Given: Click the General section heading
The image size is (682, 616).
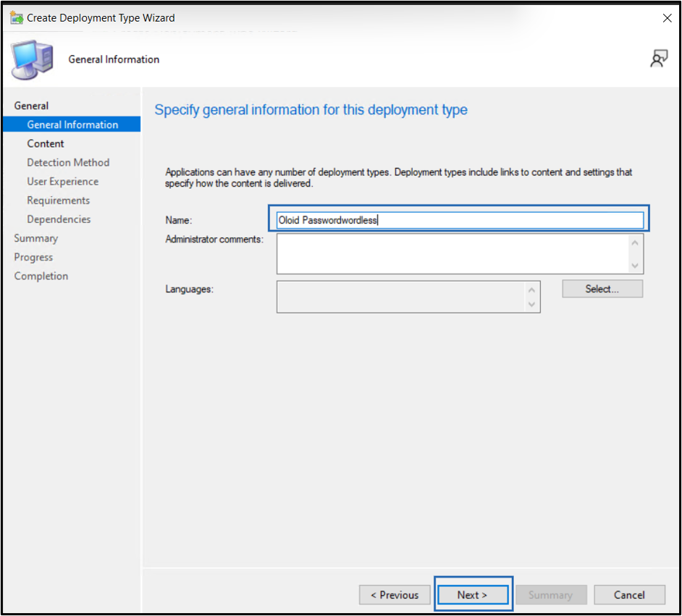Looking at the screenshot, I should click(x=31, y=106).
